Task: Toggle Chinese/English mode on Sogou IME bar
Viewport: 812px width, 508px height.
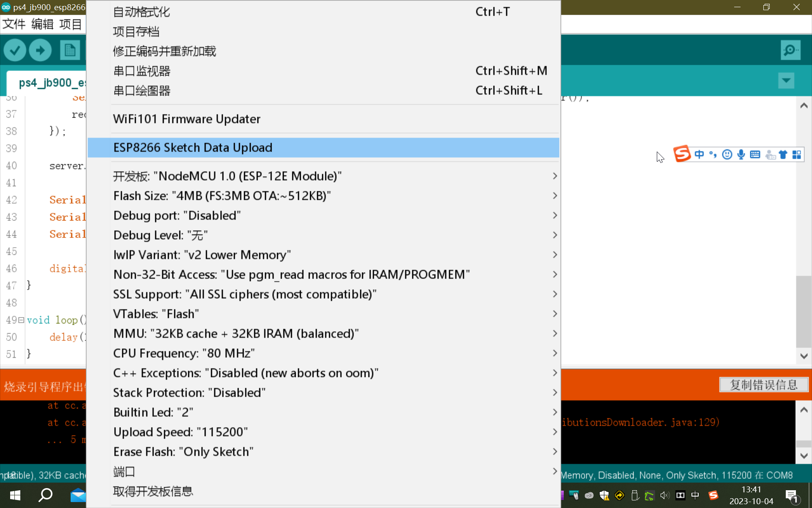Action: 699,155
